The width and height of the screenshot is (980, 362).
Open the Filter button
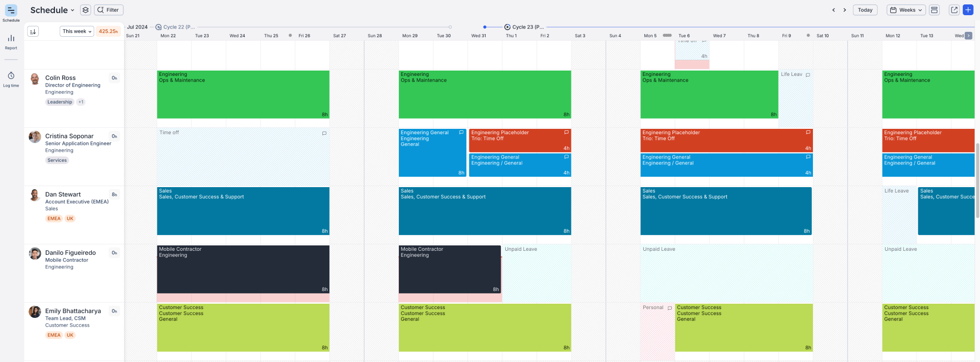108,10
